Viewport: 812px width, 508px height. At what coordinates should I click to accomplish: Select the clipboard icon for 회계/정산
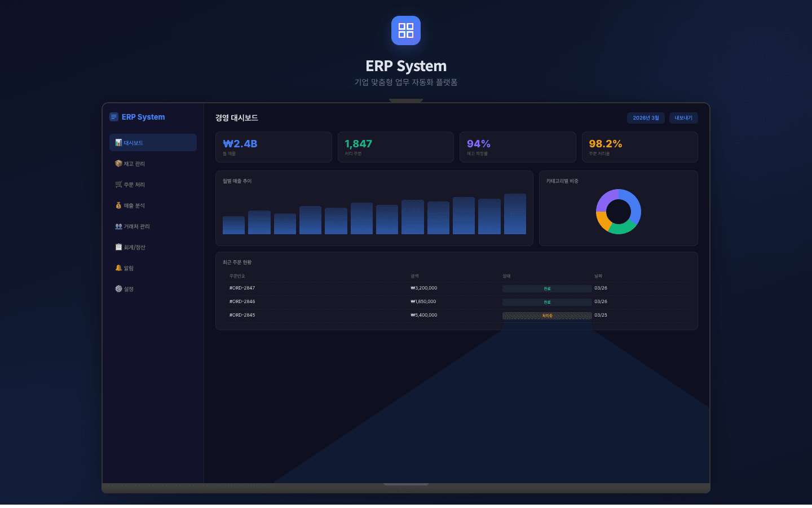[118, 247]
